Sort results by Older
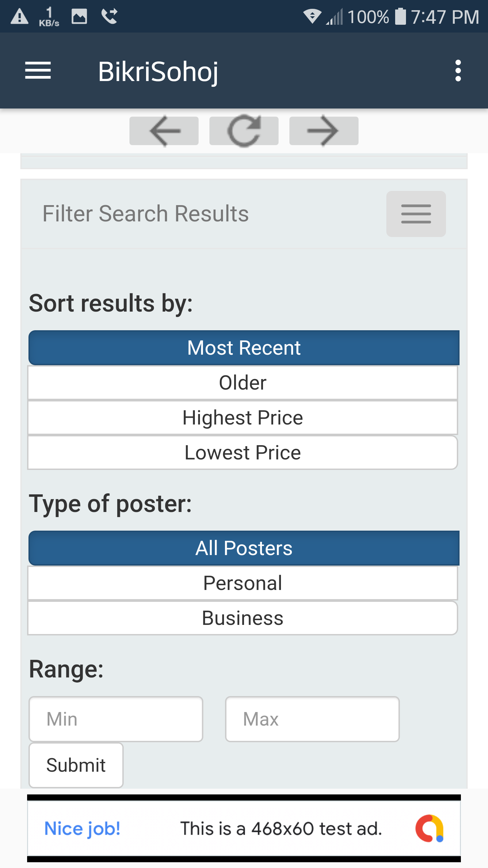 [x=243, y=383]
